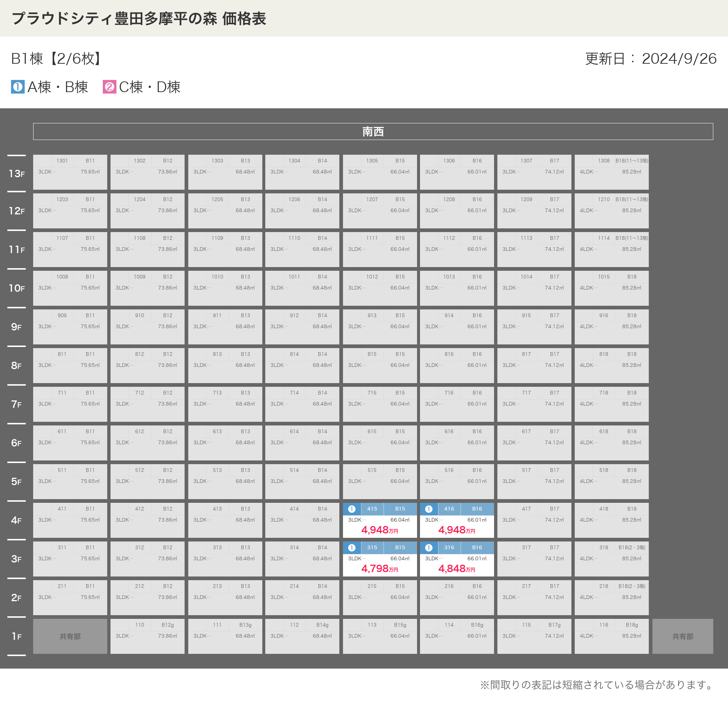Click the 1F floor label
This screenshot has height=701, width=728.
(x=17, y=637)
